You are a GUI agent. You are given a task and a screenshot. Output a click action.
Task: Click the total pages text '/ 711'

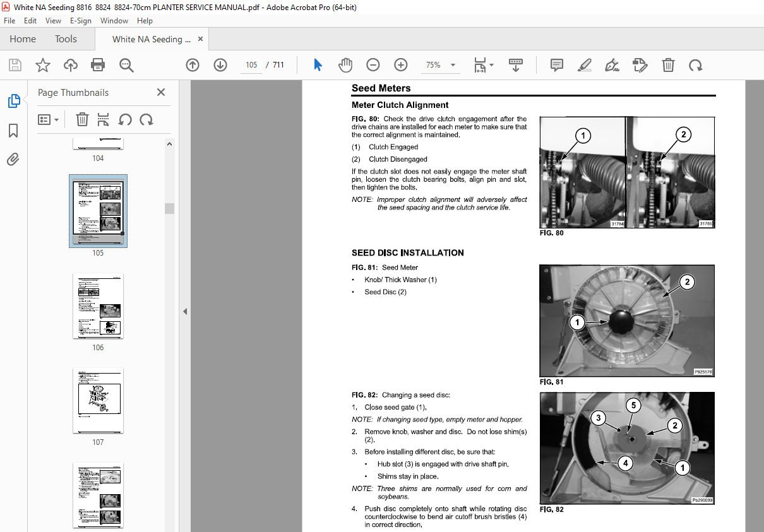[x=275, y=65]
